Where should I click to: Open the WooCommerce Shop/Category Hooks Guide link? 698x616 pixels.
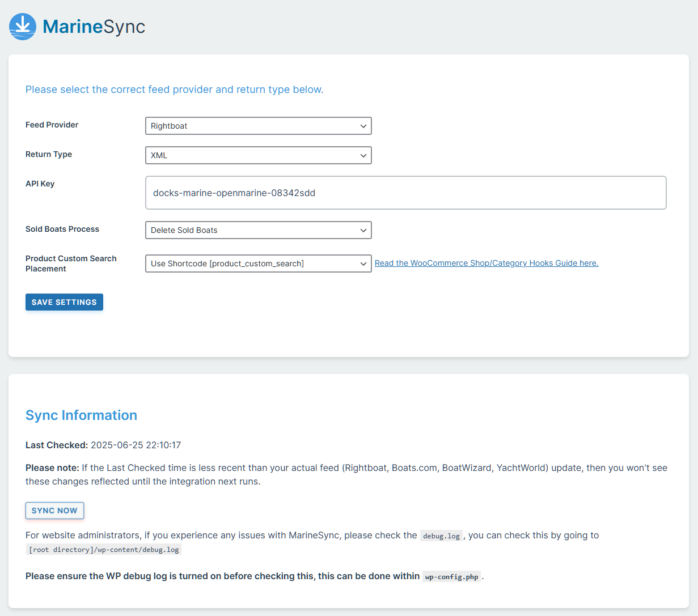[x=487, y=263]
